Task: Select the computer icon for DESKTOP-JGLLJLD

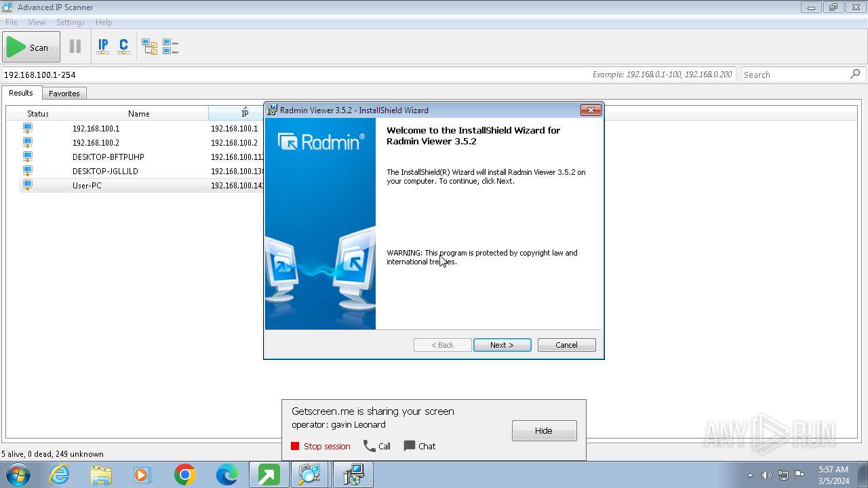Action: pos(28,171)
